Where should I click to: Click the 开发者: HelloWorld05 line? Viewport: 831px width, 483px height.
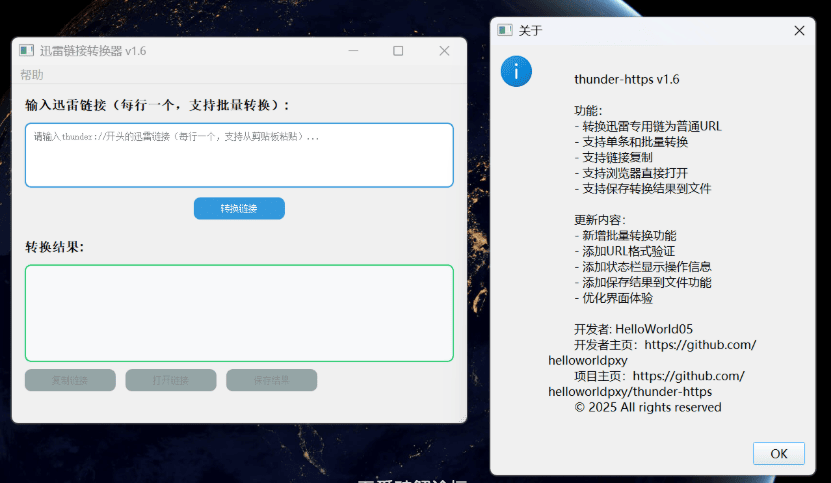click(x=633, y=329)
